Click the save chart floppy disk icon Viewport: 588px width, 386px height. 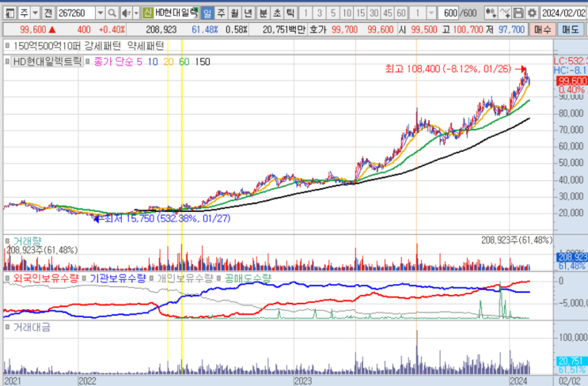[x=518, y=13]
